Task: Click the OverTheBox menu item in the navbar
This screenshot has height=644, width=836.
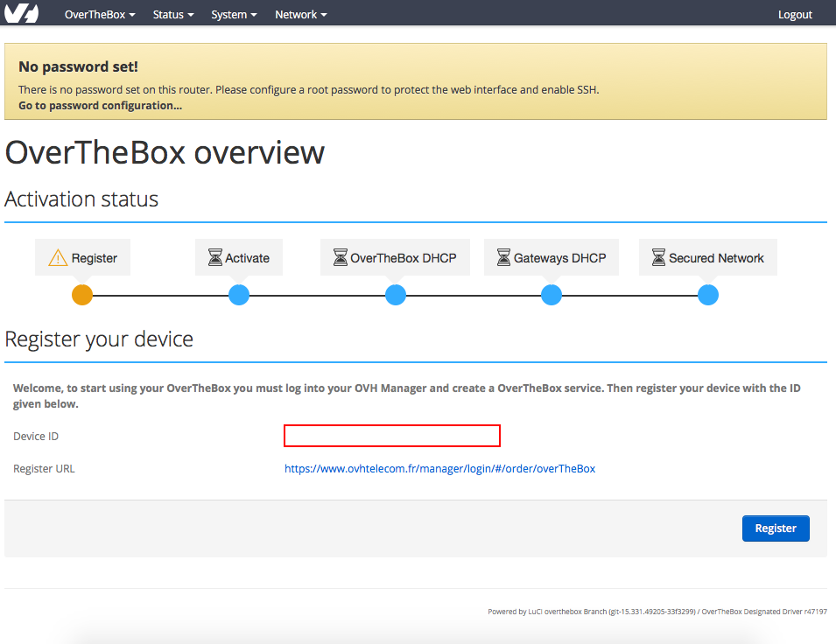Action: pyautogui.click(x=99, y=13)
